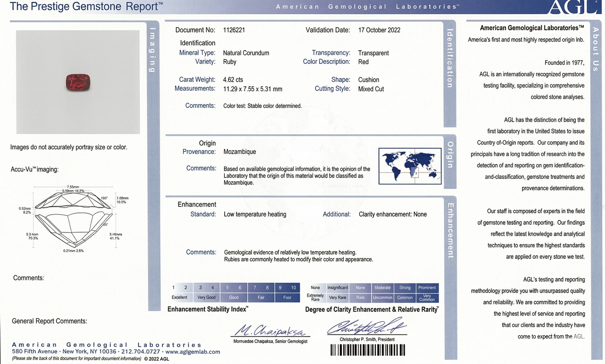
Task: Select the vertical Enhancement tab
Action: [451, 230]
